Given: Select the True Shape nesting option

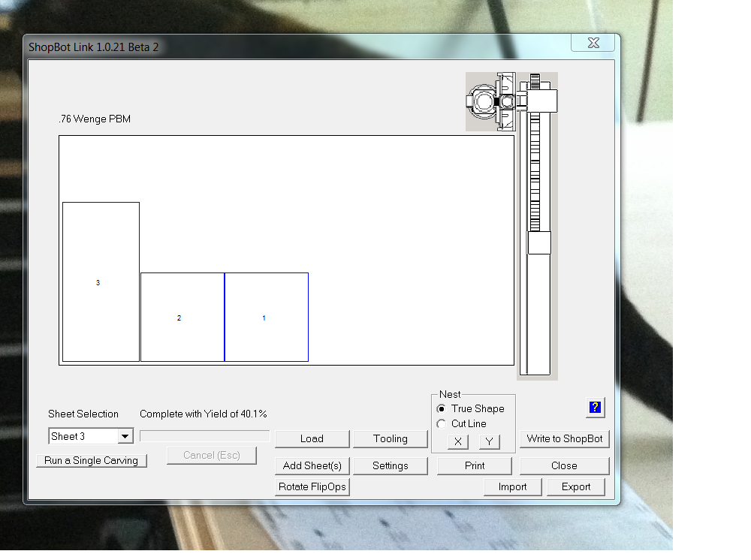Looking at the screenshot, I should click(x=442, y=409).
